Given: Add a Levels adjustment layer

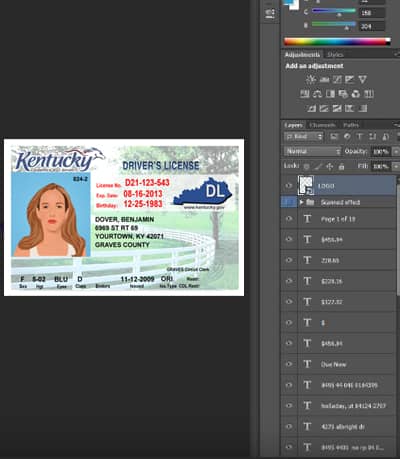Looking at the screenshot, I should [324, 80].
